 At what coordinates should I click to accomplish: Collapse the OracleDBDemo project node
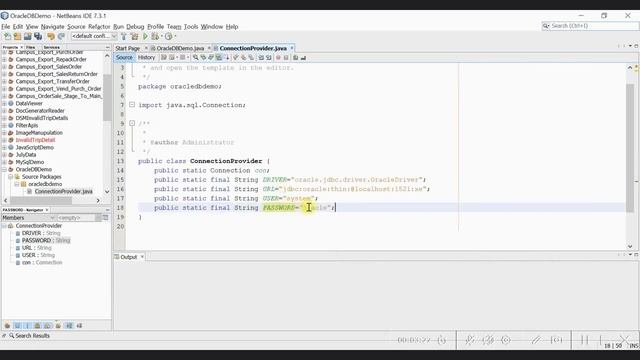click(4, 169)
